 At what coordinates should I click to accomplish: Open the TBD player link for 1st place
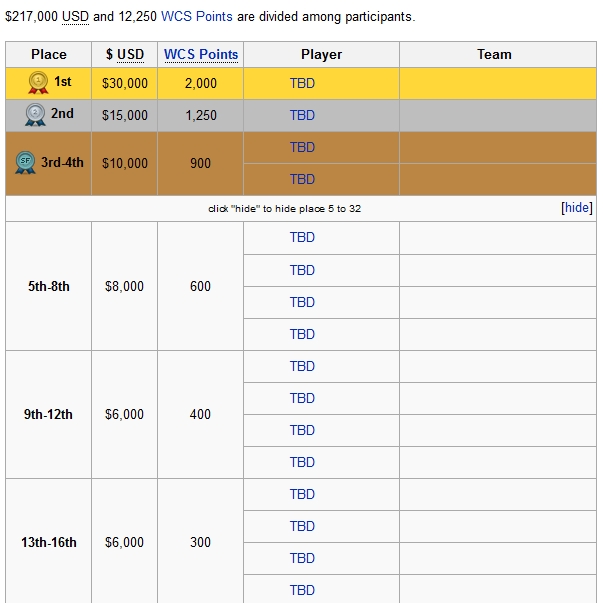pyautogui.click(x=302, y=83)
